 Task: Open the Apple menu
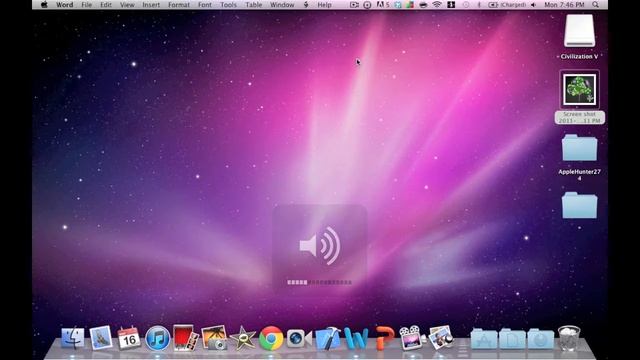(44, 5)
